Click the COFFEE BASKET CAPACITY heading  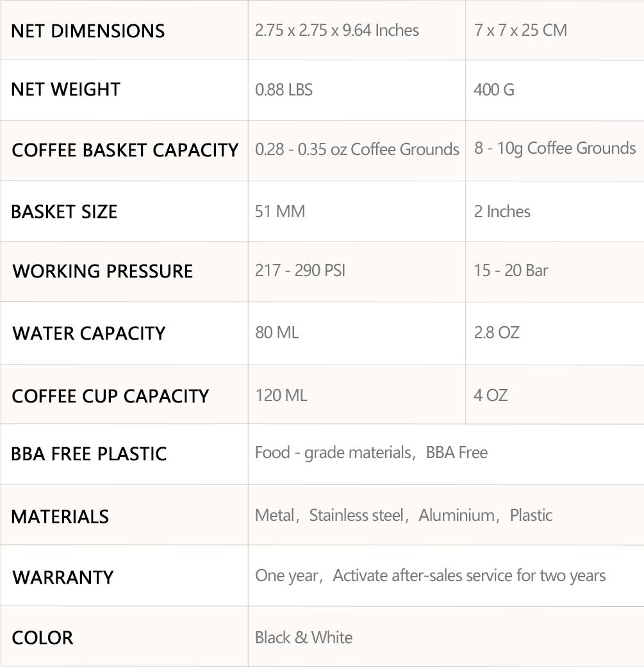point(125,150)
